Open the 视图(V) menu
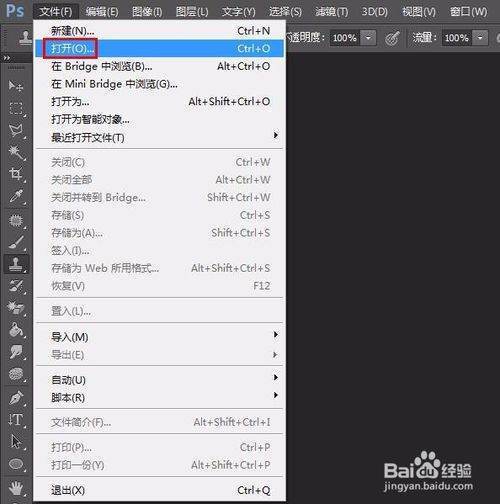500x504 pixels. [419, 12]
